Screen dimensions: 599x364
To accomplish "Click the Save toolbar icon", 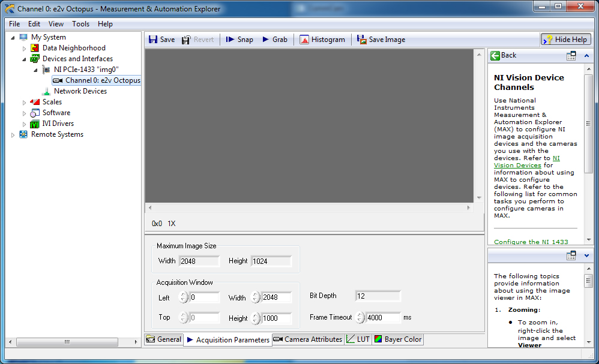I will [154, 40].
